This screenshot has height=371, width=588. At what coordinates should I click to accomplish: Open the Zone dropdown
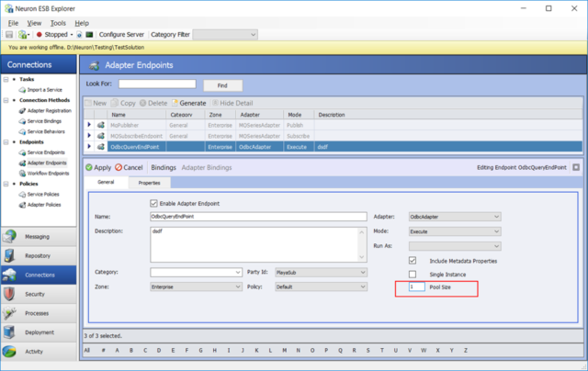click(x=196, y=287)
